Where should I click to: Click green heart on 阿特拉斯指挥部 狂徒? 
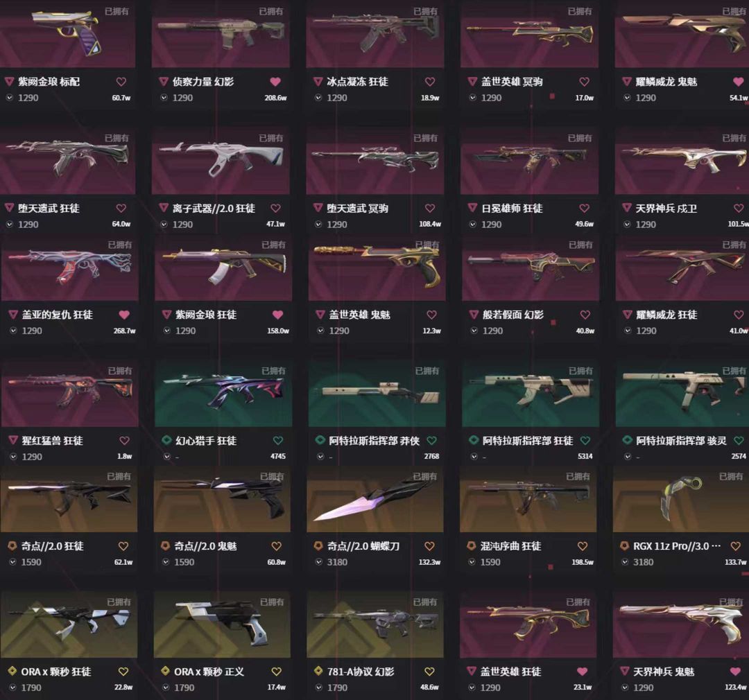[x=585, y=440]
